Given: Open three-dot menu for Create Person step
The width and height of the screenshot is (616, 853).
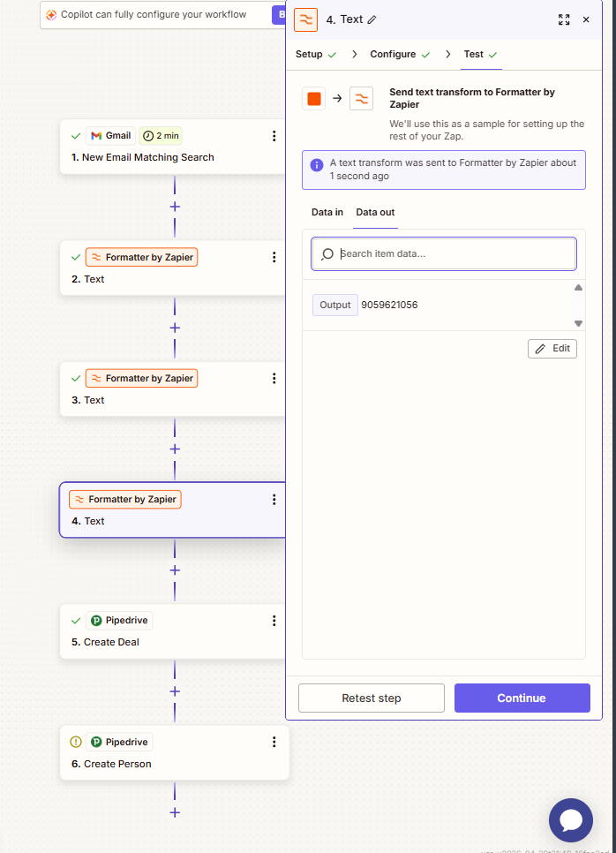Looking at the screenshot, I should coord(274,742).
